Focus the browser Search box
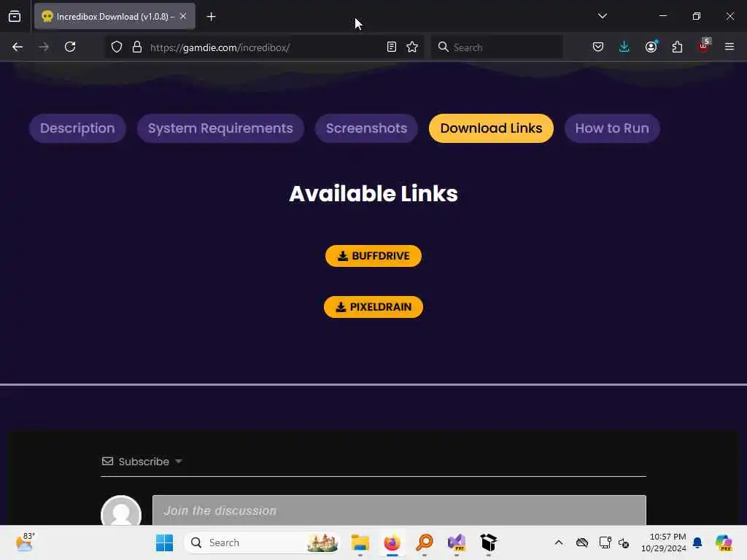 (497, 47)
